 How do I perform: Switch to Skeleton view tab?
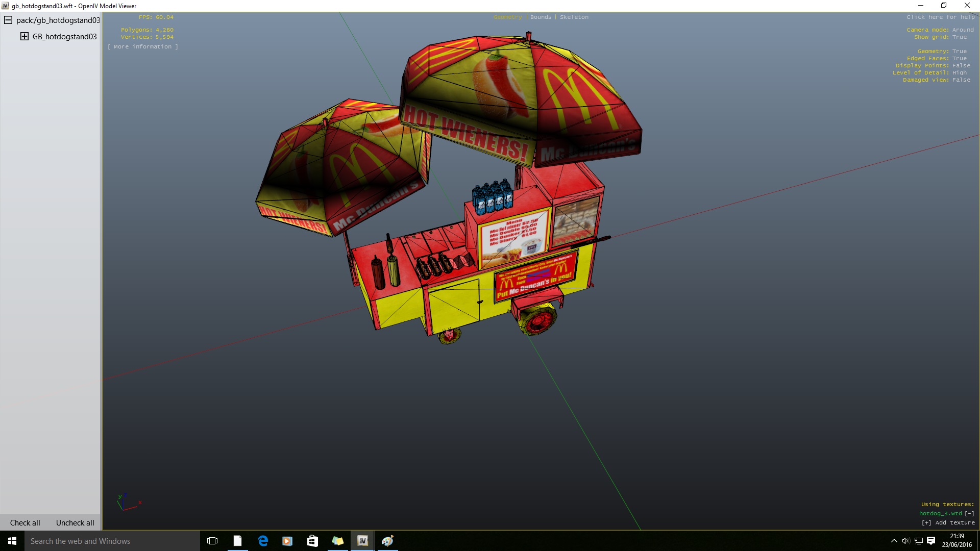click(574, 17)
